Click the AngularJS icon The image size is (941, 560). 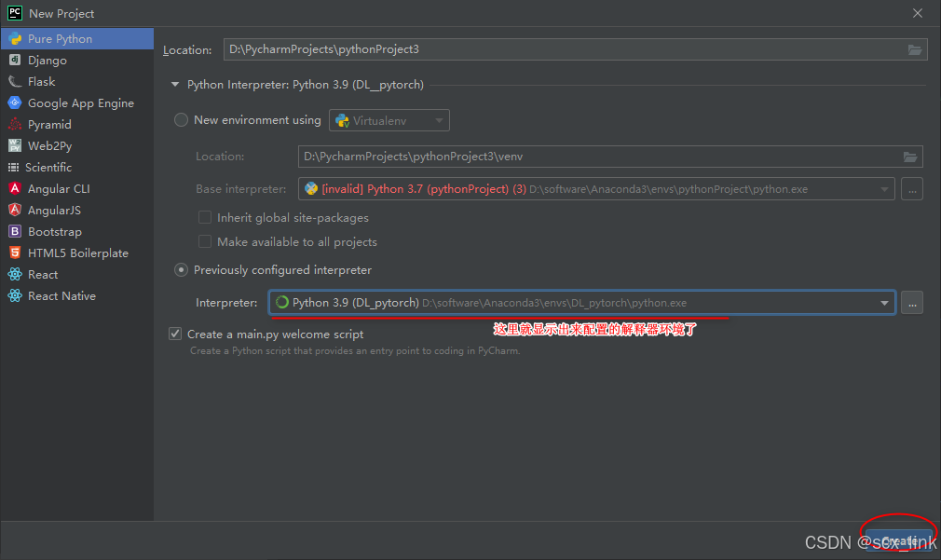15,210
